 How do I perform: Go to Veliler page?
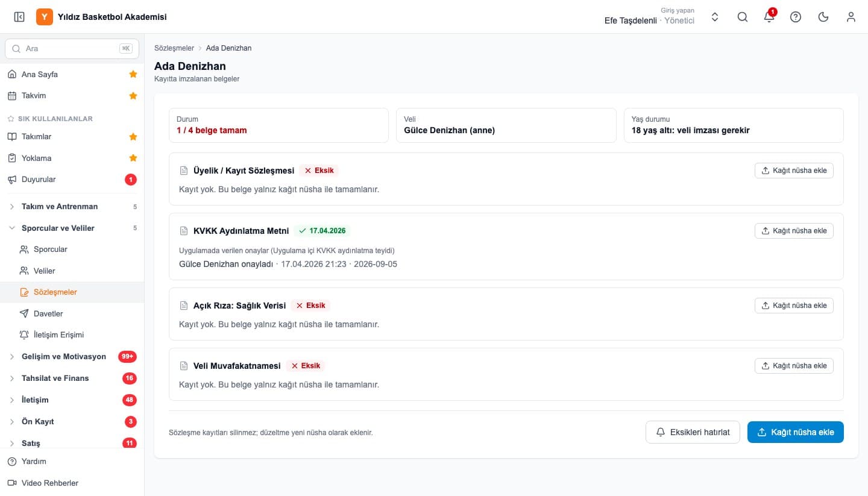tap(72, 271)
